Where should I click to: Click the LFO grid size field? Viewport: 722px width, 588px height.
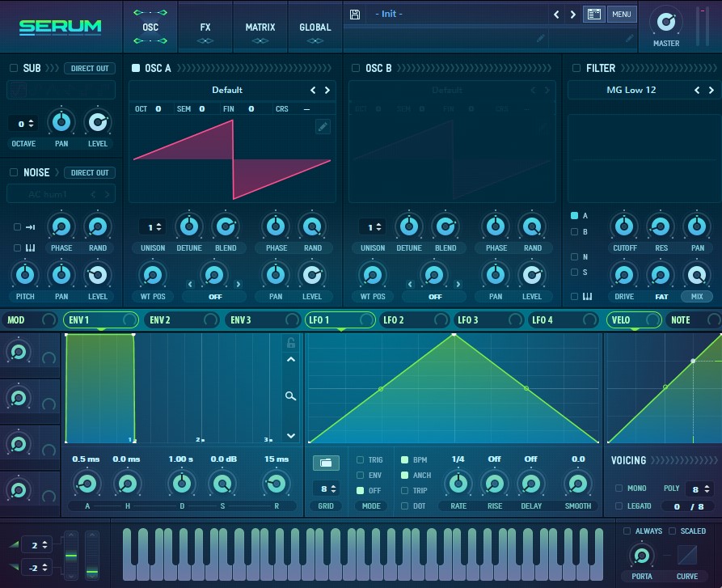327,489
